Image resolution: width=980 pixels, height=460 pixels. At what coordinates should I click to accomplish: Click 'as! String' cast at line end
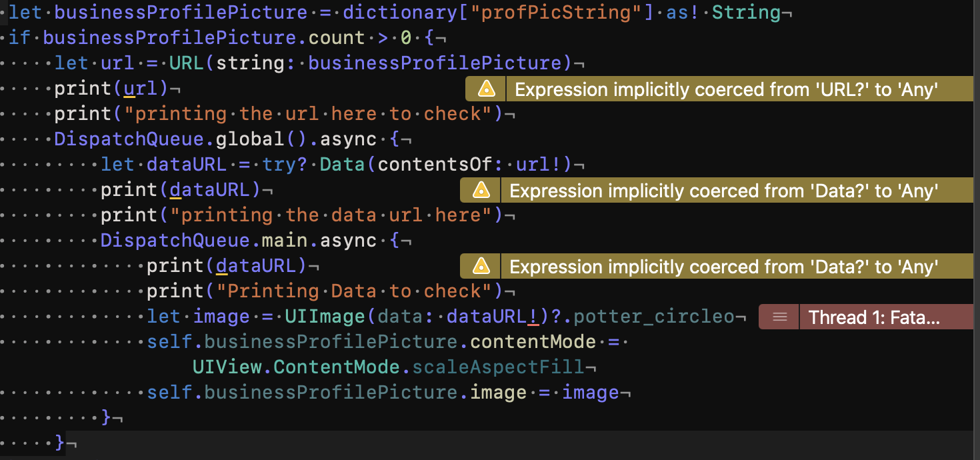coord(723,12)
